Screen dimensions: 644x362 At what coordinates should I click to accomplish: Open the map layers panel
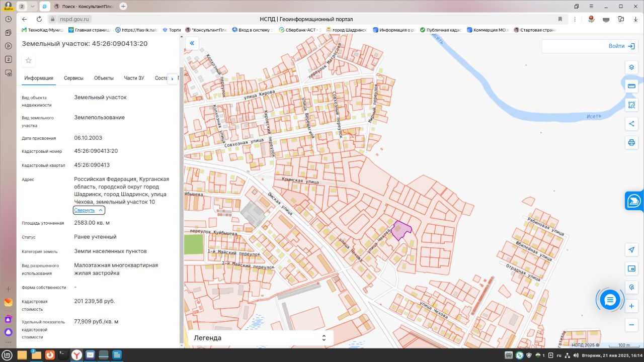tap(631, 67)
